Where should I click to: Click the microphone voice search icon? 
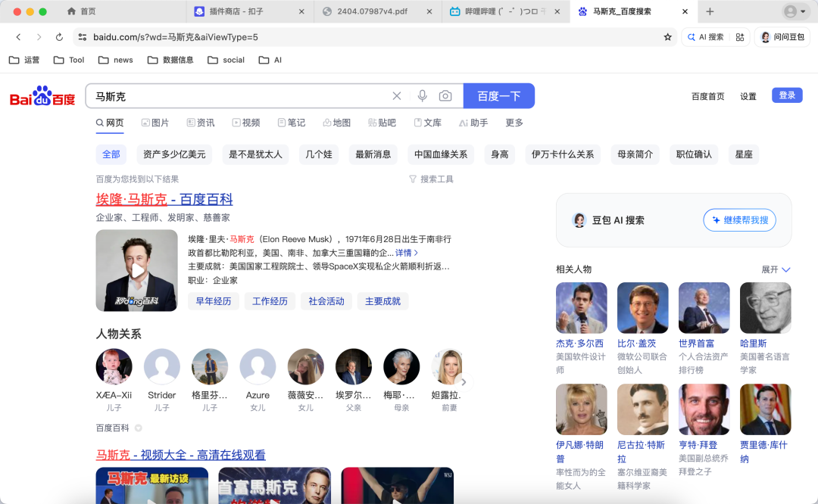tap(422, 95)
